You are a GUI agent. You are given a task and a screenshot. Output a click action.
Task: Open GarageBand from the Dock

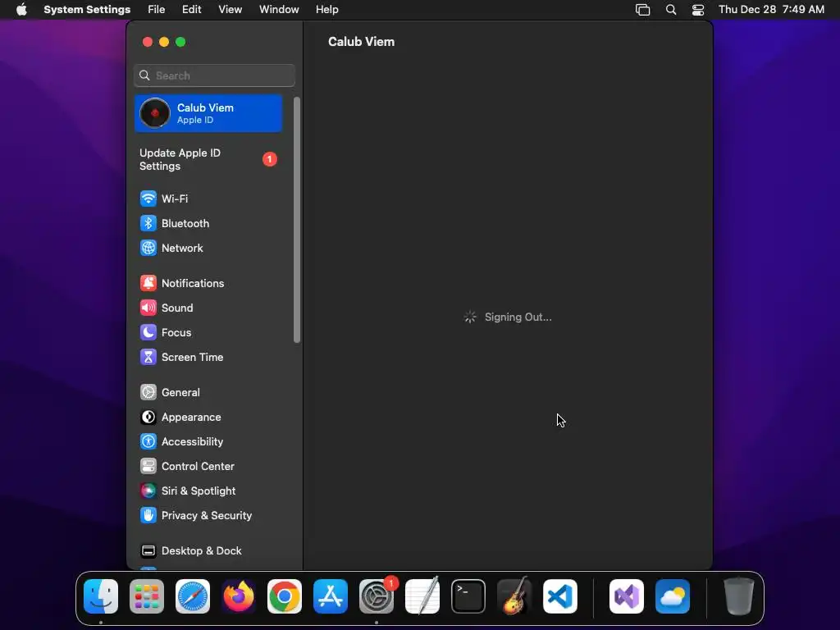click(514, 596)
